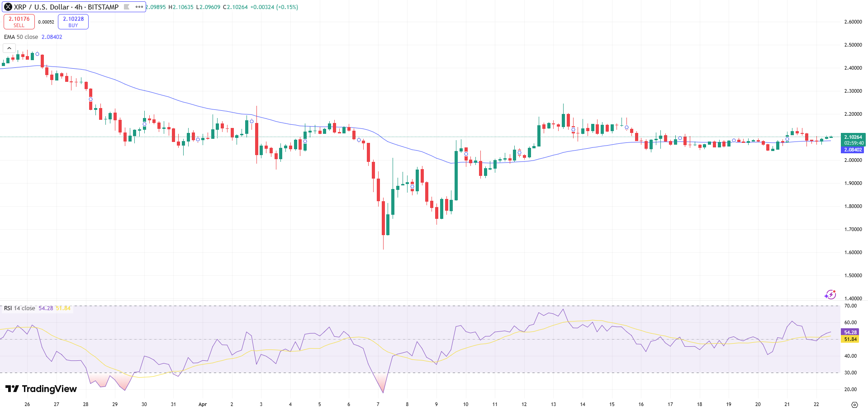The width and height of the screenshot is (868, 411).
Task: Click the 2.10176 SELL button
Action: point(19,22)
